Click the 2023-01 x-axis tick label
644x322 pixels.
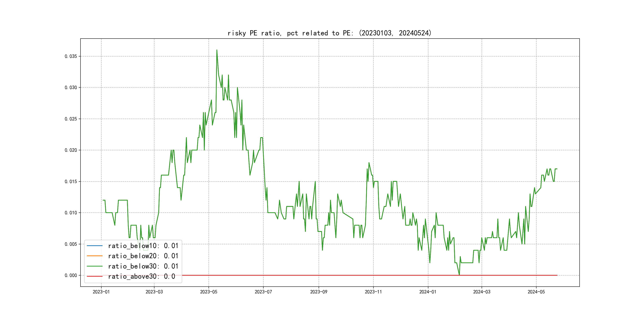tap(101, 292)
